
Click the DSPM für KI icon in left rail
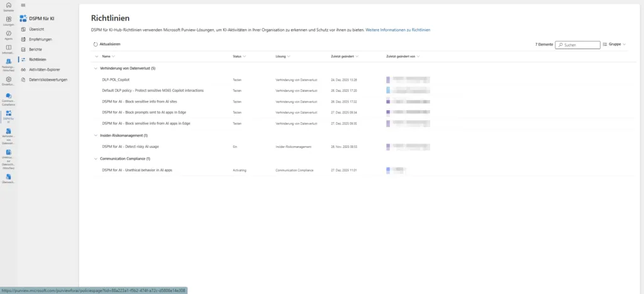tap(8, 113)
